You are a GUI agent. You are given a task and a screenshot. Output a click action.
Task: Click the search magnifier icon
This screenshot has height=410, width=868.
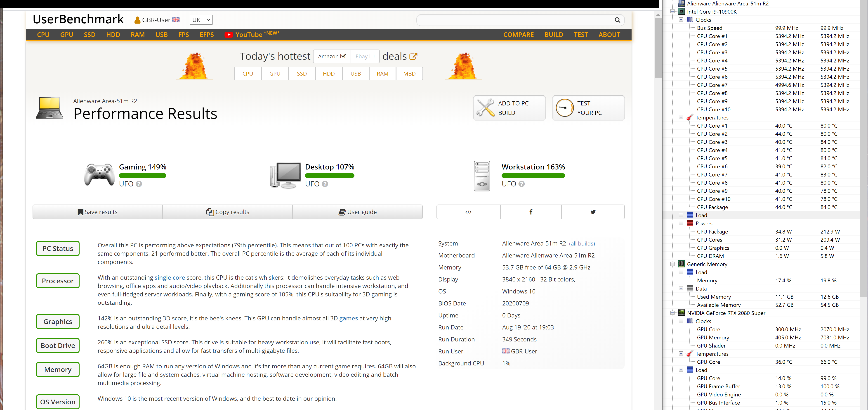click(x=617, y=20)
